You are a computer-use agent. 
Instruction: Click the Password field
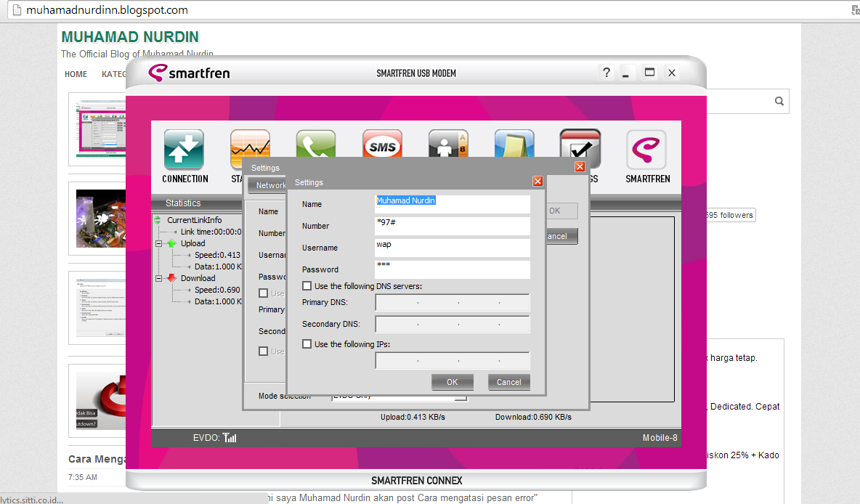453,269
